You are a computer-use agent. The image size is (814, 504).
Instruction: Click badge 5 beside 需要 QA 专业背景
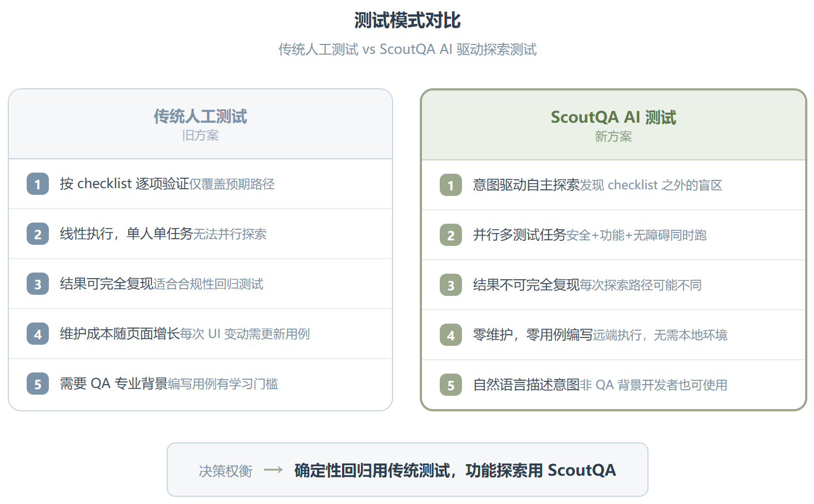click(38, 384)
